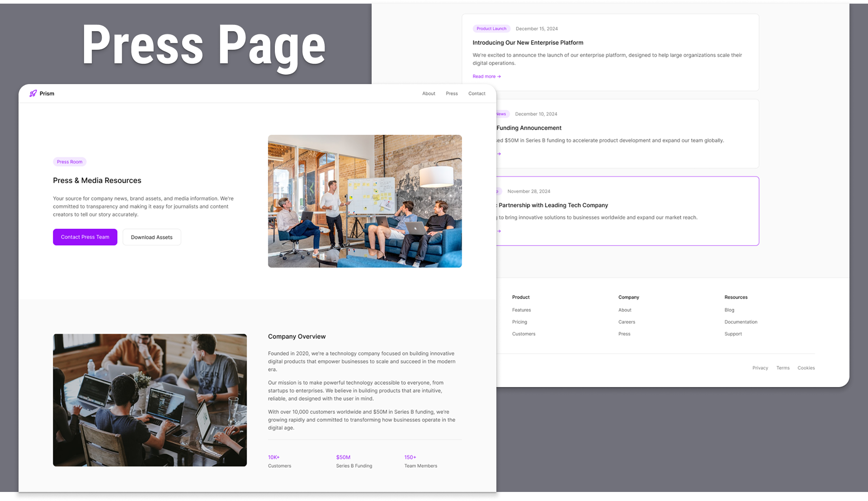
Task: Click the 10K+ Customers statistic
Action: 279,461
